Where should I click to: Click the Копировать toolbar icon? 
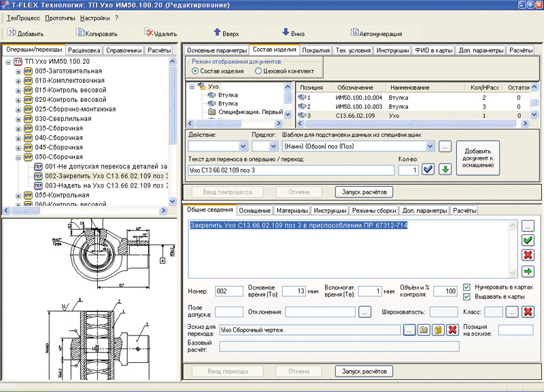click(x=80, y=33)
